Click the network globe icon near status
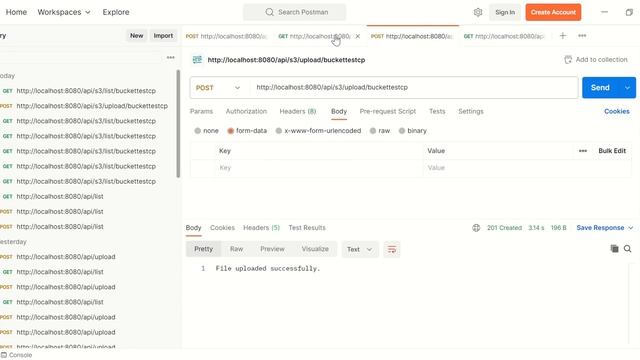The image size is (640, 360). pos(476,228)
